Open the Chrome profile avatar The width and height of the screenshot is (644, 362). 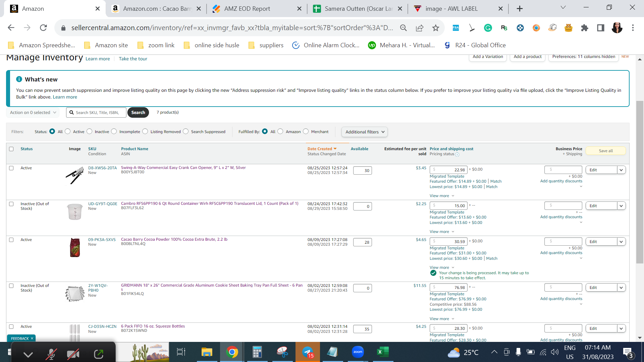tap(617, 28)
